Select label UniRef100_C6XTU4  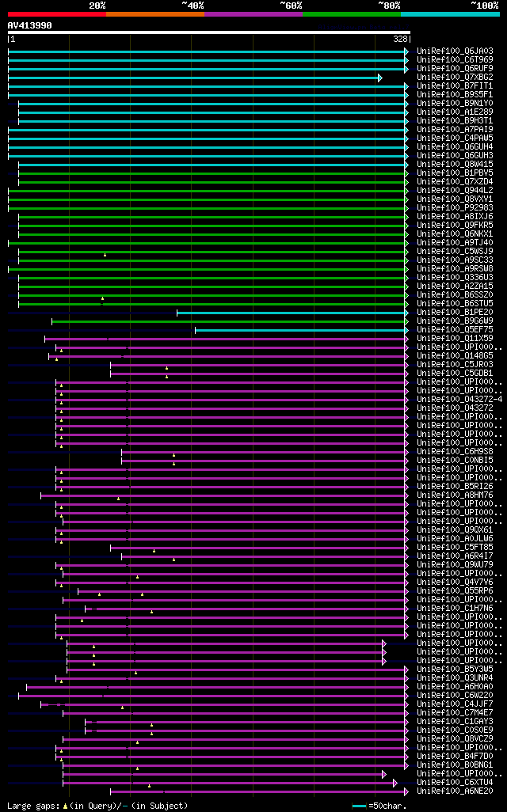click(455, 782)
